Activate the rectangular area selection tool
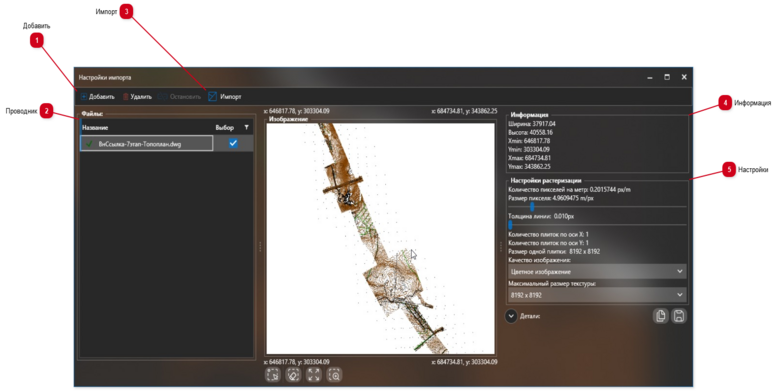The height and width of the screenshot is (392, 779). [x=273, y=375]
